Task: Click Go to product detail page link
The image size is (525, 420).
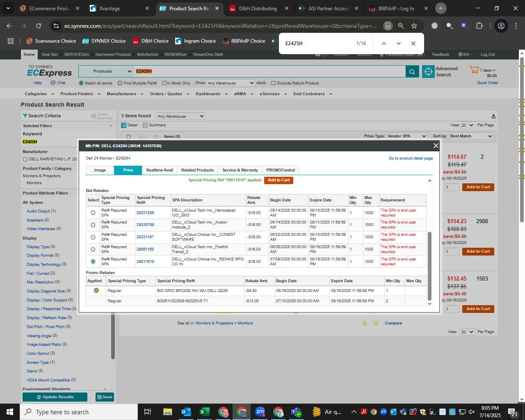Action: (x=411, y=158)
